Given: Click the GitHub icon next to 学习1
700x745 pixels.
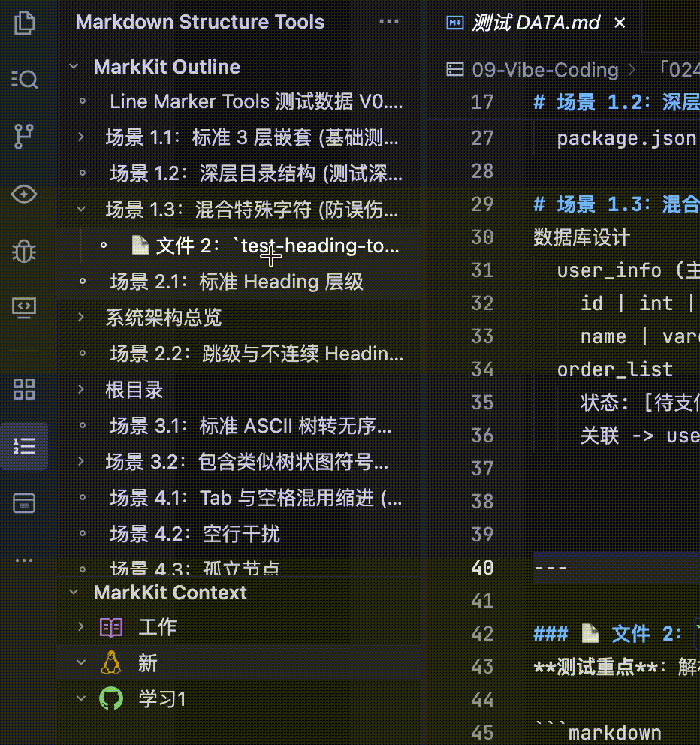Looking at the screenshot, I should (x=111, y=698).
